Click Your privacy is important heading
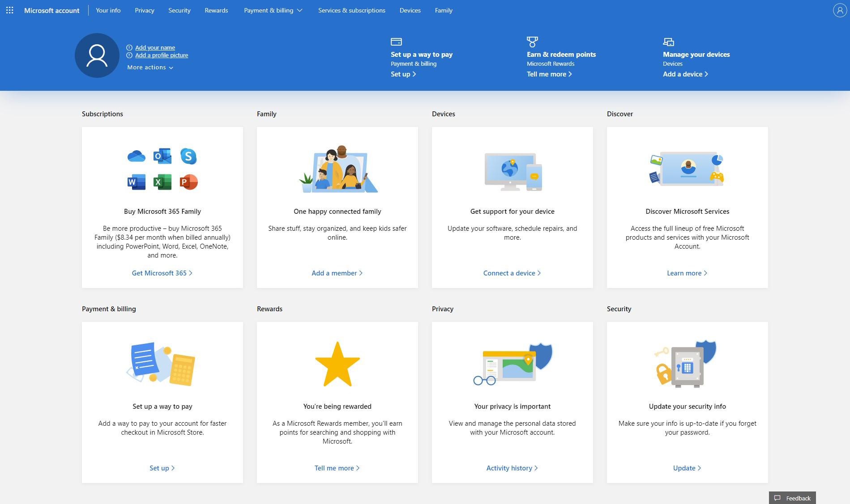 [513, 407]
